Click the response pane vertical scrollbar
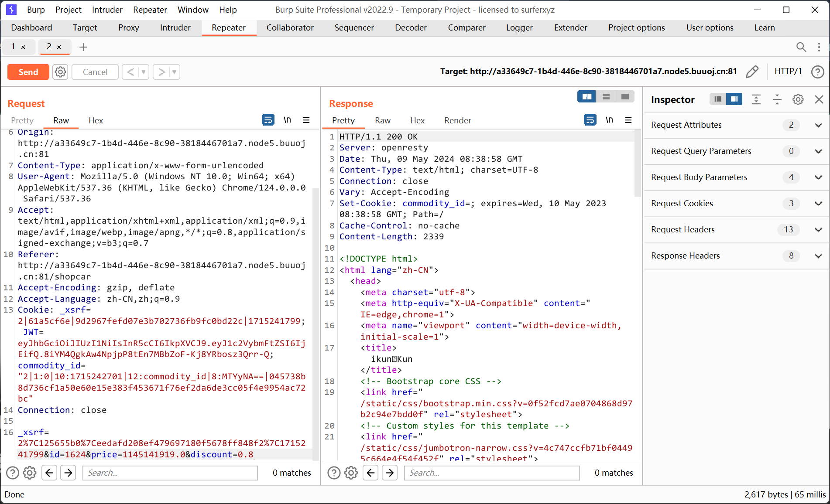The height and width of the screenshot is (504, 830). [638, 163]
